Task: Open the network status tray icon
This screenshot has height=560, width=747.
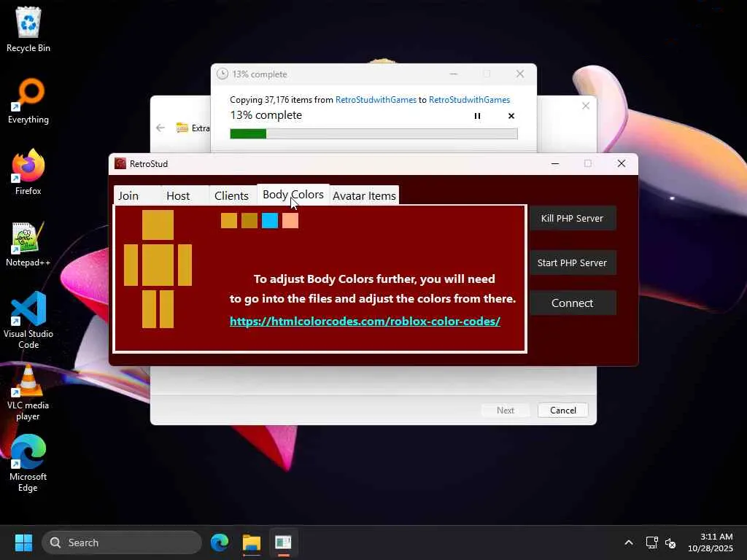Action: tap(651, 542)
